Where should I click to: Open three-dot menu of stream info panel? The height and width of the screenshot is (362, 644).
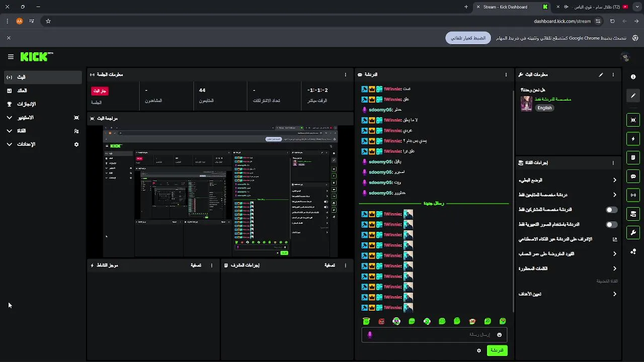(613, 74)
